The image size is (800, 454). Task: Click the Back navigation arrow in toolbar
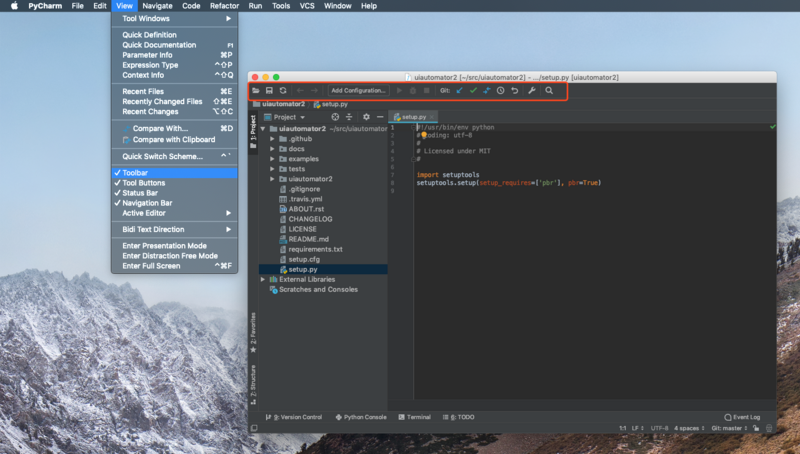[x=300, y=90]
